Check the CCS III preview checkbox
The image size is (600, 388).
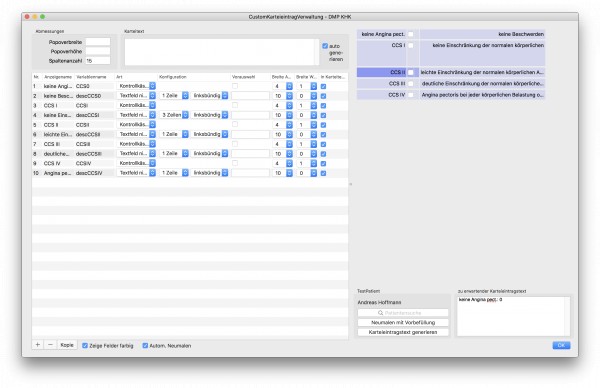point(411,83)
